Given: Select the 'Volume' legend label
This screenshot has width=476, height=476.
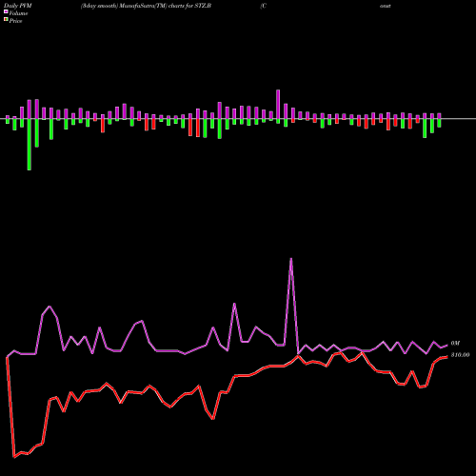Looking at the screenshot, I should click(x=18, y=13).
